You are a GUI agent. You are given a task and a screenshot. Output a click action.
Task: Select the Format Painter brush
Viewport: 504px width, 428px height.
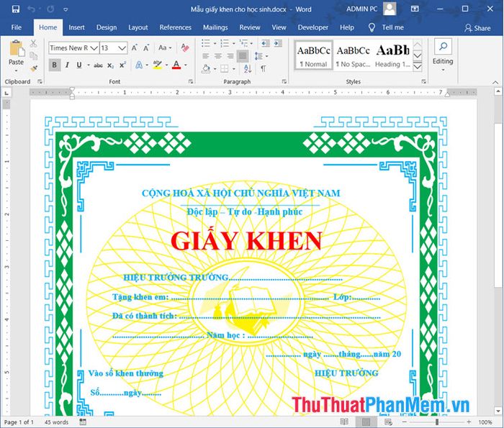click(x=33, y=68)
